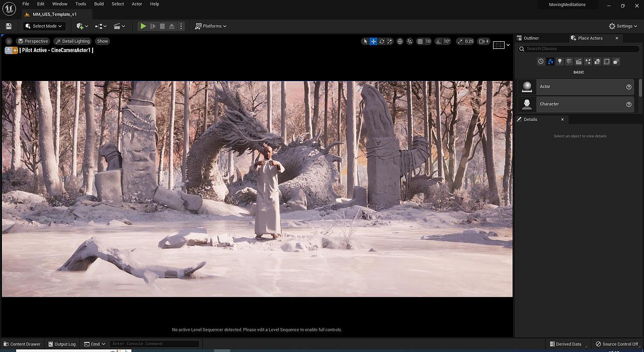The image size is (644, 352).
Task: Select the Character item in Place Actors
Action: click(x=576, y=104)
